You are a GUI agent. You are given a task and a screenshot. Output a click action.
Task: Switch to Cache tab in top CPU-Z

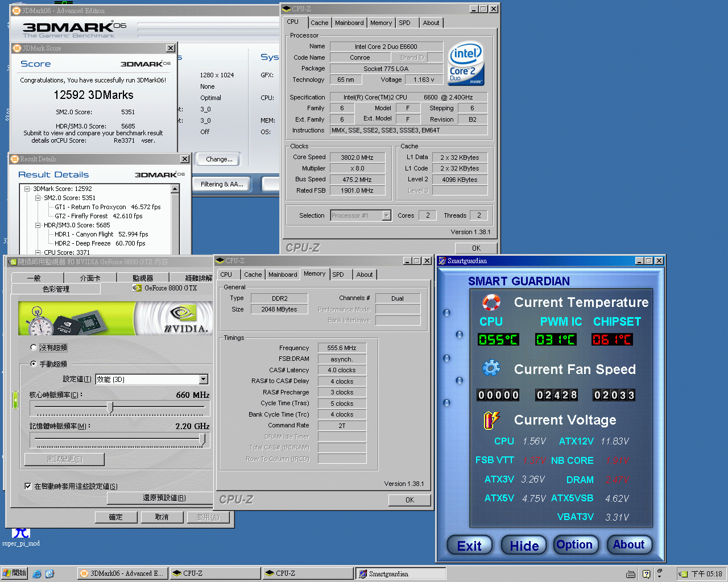319,23
